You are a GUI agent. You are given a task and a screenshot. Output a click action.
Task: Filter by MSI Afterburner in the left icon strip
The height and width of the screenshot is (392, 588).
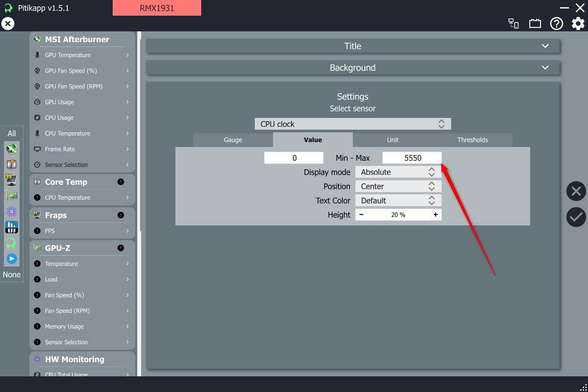coord(11,149)
